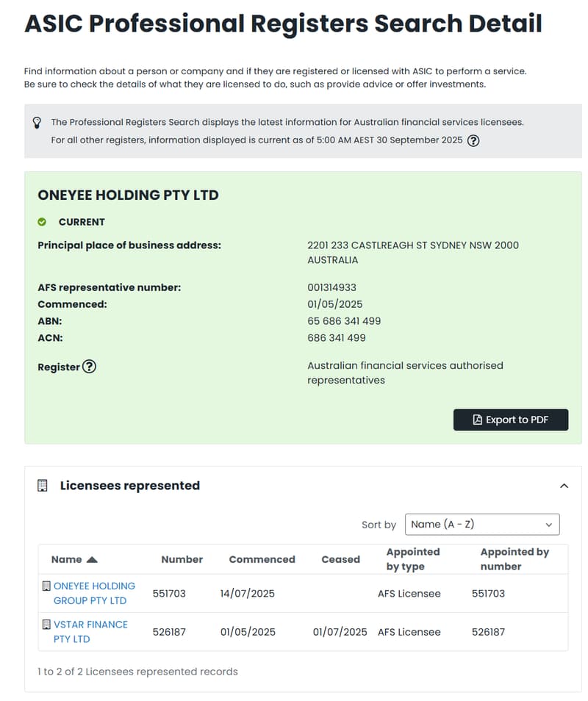Screen dimensions: 588x701
Task: Click the lightbulb info icon in the notice
Action: tap(37, 123)
